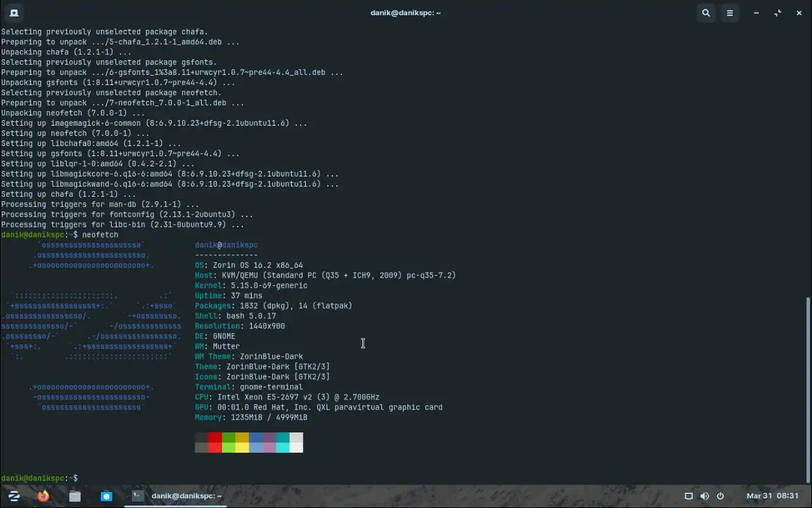Click the 'Processing triggers for libc-bin' line
This screenshot has height=508, width=812.
[122, 225]
